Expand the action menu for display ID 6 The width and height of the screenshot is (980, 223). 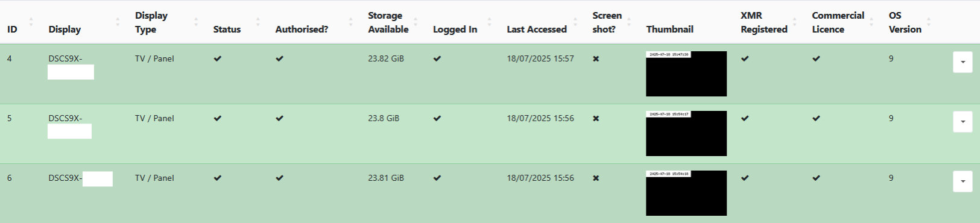963,181
